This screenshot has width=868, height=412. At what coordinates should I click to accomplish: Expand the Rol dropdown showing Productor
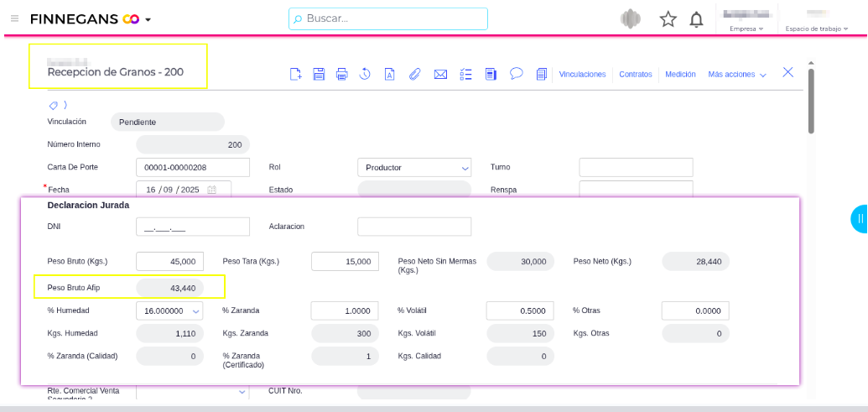(414, 168)
